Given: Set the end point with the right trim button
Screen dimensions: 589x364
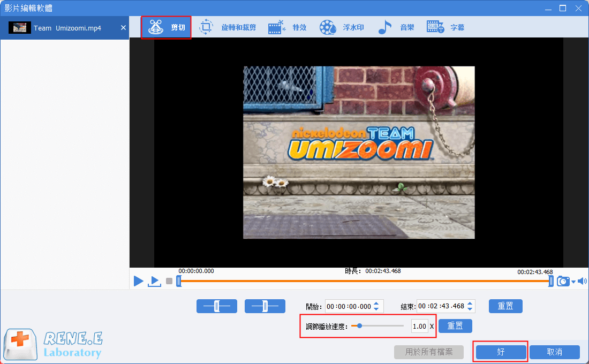Looking at the screenshot, I should click(265, 306).
